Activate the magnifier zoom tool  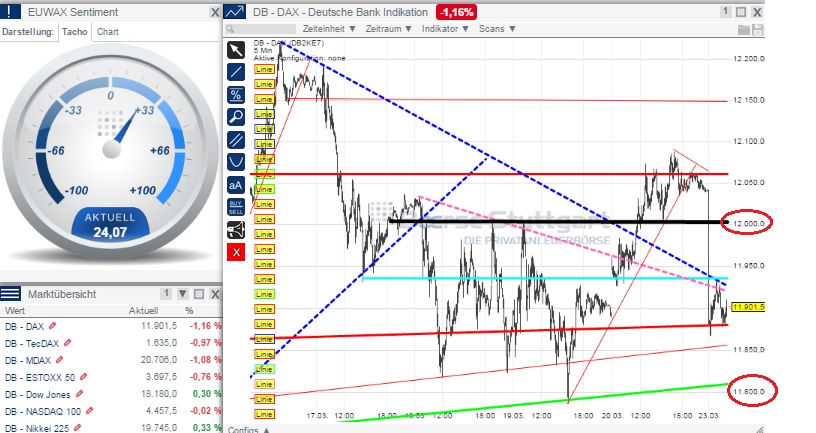click(236, 117)
